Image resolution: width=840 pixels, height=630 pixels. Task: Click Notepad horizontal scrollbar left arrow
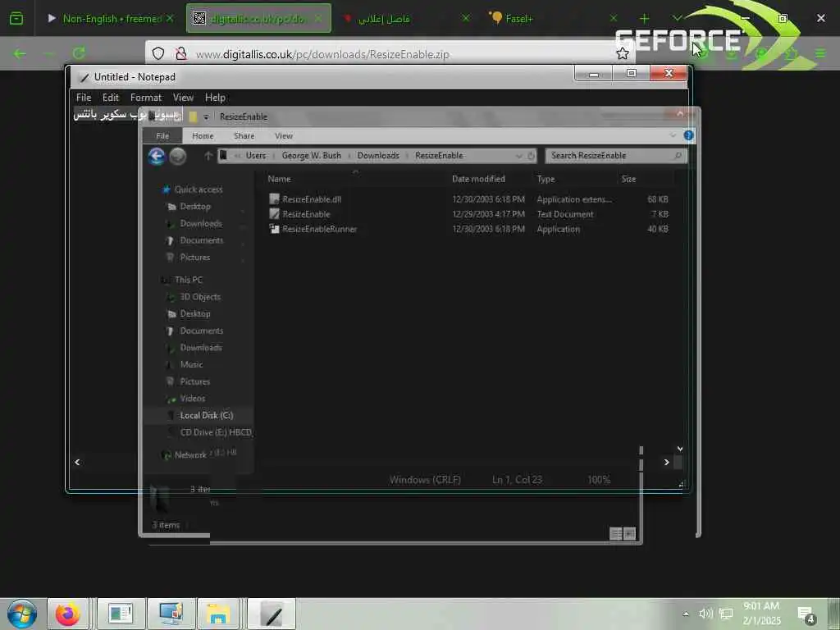point(77,463)
